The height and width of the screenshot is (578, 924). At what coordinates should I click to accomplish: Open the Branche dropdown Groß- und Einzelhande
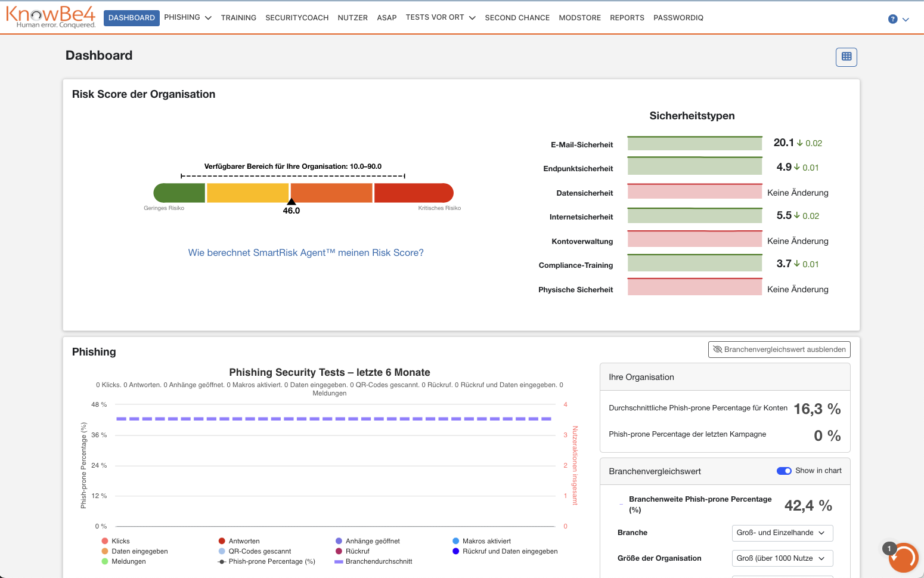[782, 533]
